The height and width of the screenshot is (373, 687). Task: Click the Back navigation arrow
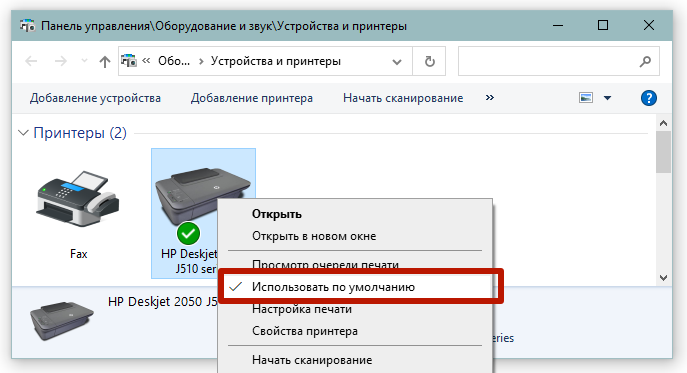pyautogui.click(x=31, y=61)
